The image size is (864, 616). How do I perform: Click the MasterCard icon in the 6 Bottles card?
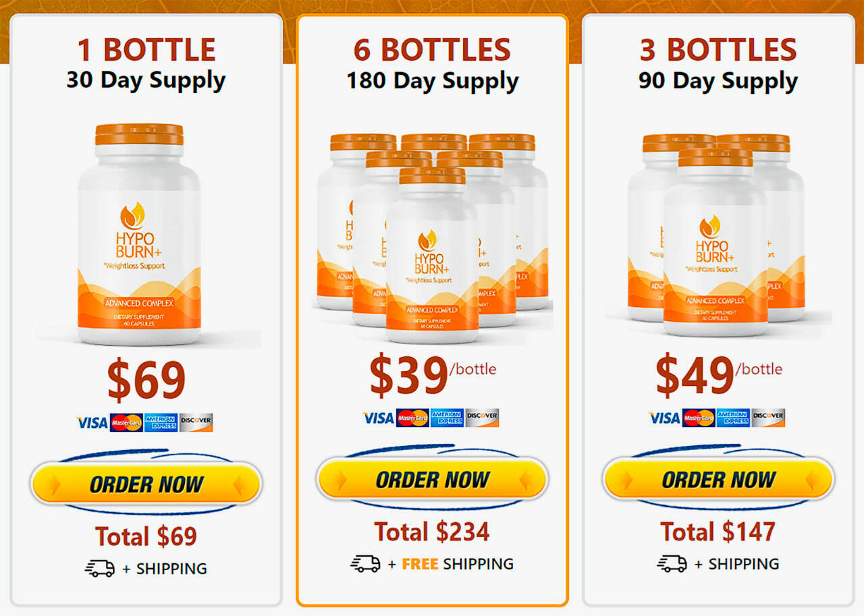(412, 418)
